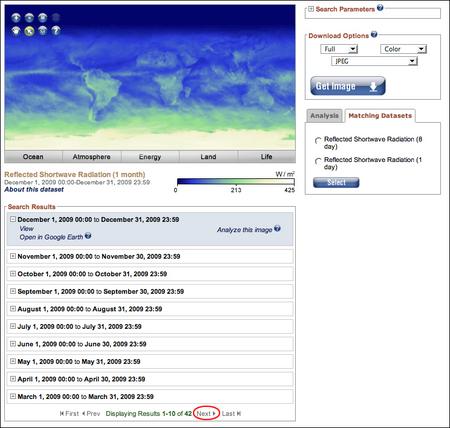
Task: Open help icon beside Search Parameters
Action: (x=380, y=7)
